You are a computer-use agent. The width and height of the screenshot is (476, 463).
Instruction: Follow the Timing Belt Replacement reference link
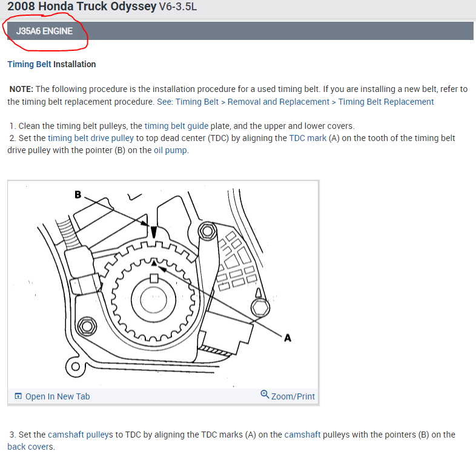(295, 102)
